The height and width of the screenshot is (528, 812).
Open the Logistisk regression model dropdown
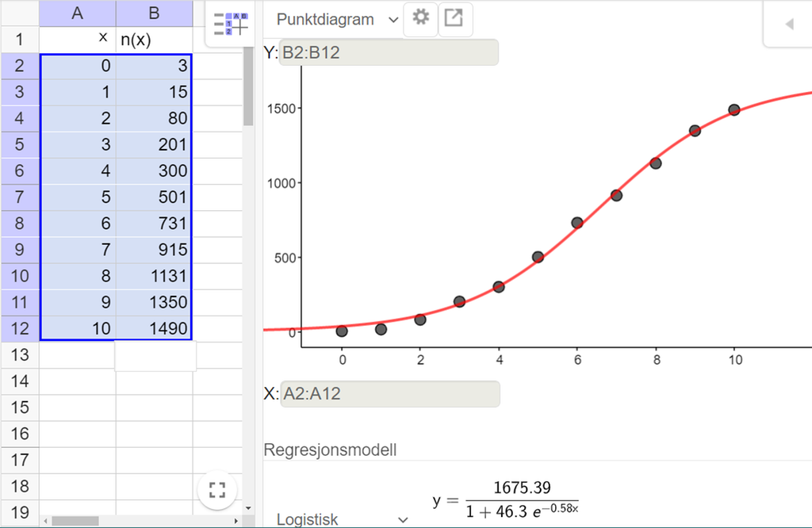[341, 519]
